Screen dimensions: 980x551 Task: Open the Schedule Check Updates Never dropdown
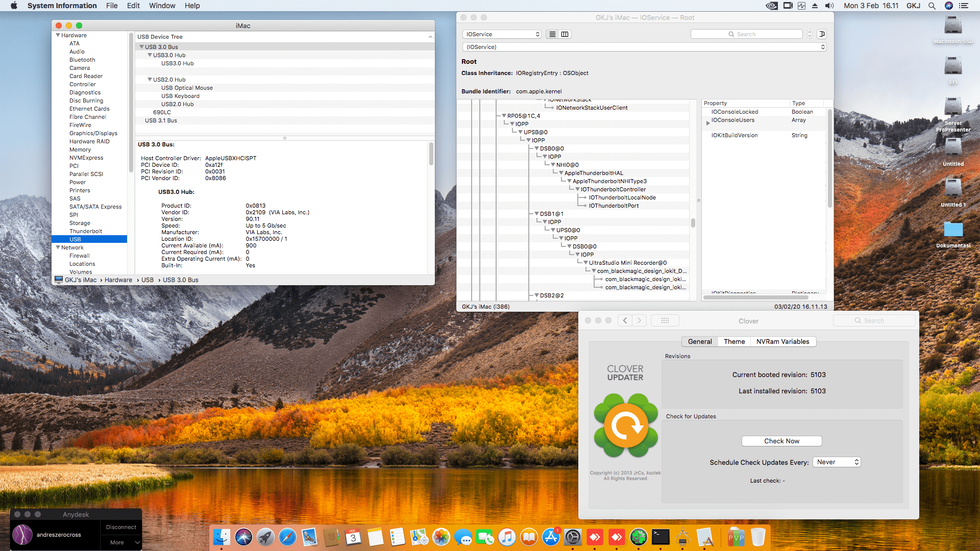pos(837,462)
